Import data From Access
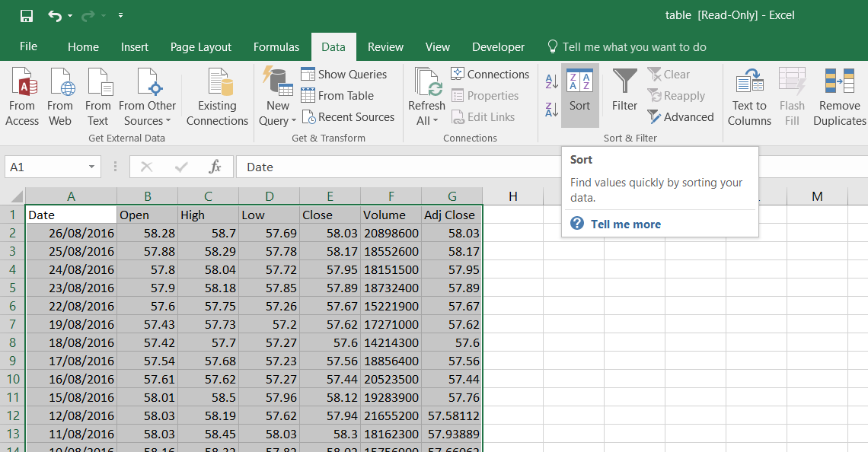Screen dimensions: 868x452 22,95
